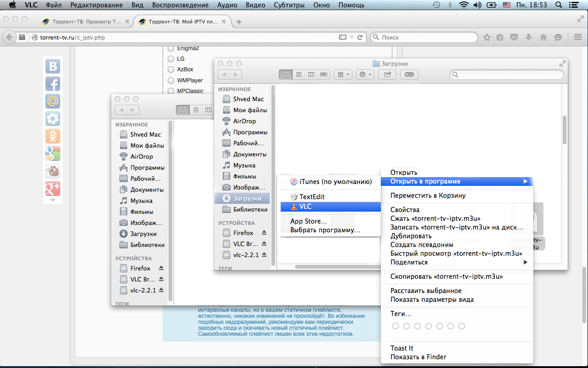Pick the last tag color circle
The height and width of the screenshot is (368, 588).
point(462,326)
